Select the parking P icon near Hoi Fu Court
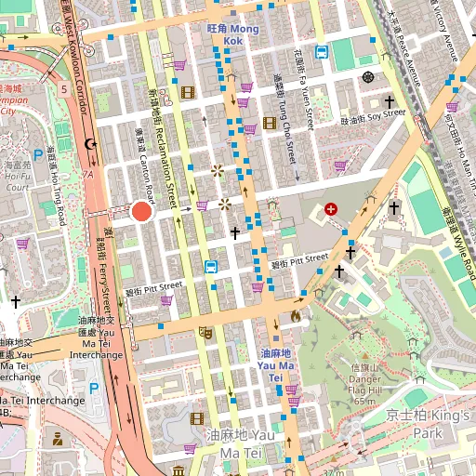This screenshot has height=476, width=476. pos(38,155)
